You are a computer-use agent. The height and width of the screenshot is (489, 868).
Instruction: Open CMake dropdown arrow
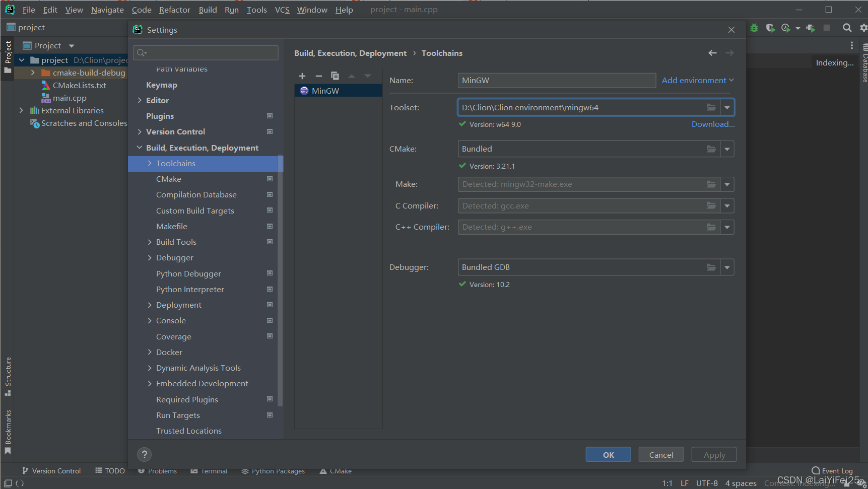pyautogui.click(x=727, y=149)
